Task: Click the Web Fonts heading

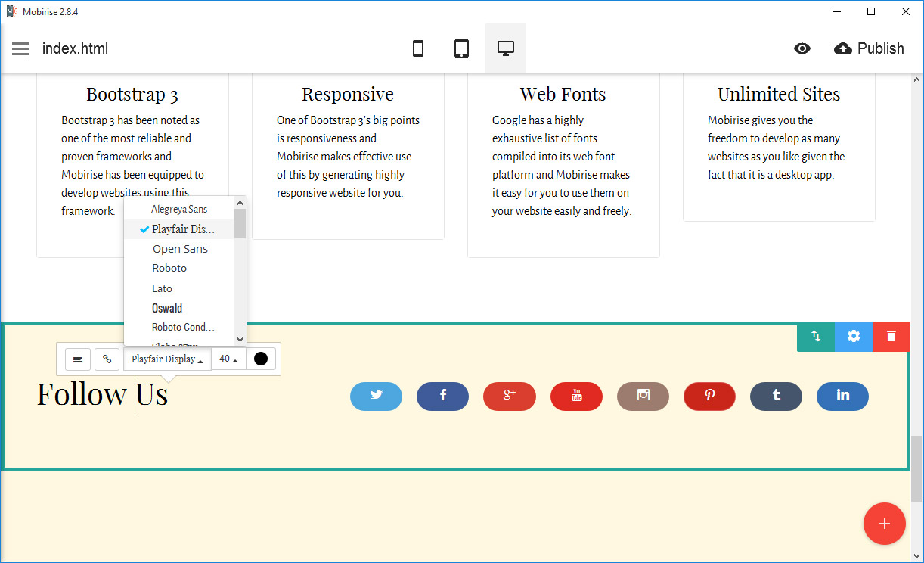Action: 563,94
